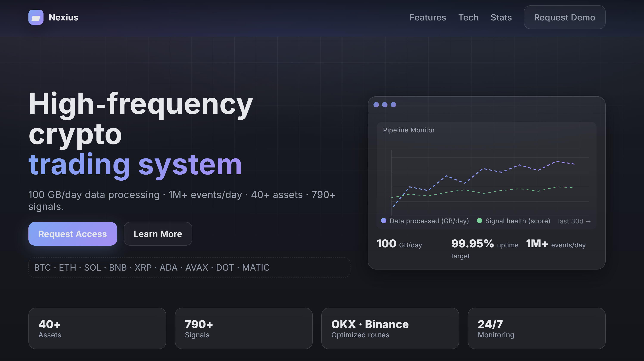The width and height of the screenshot is (644, 361).
Task: Click the third window control dot
Action: coord(393,105)
